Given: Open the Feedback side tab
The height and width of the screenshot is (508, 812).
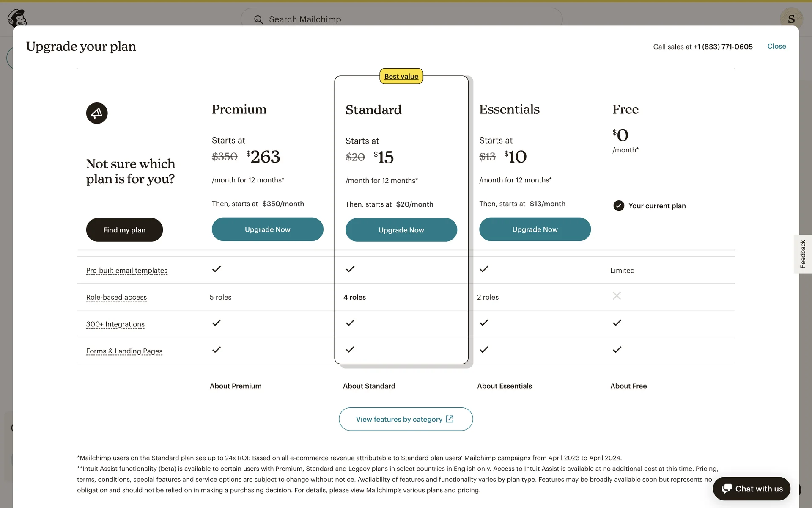Looking at the screenshot, I should click(x=803, y=254).
